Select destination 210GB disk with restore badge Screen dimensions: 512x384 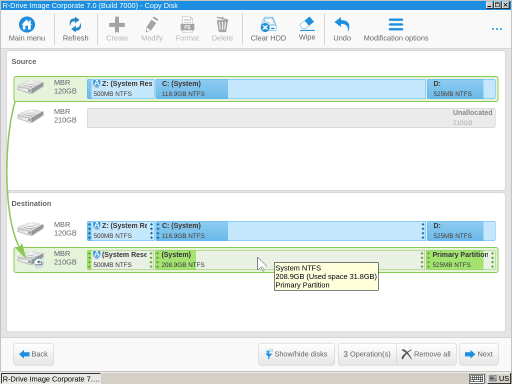point(30,259)
